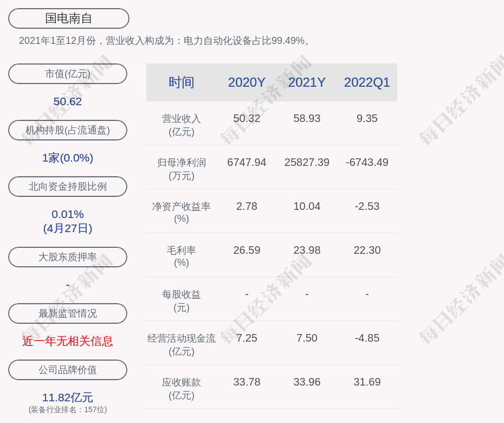Select the 1家(0.0%) holding value

pos(68,158)
